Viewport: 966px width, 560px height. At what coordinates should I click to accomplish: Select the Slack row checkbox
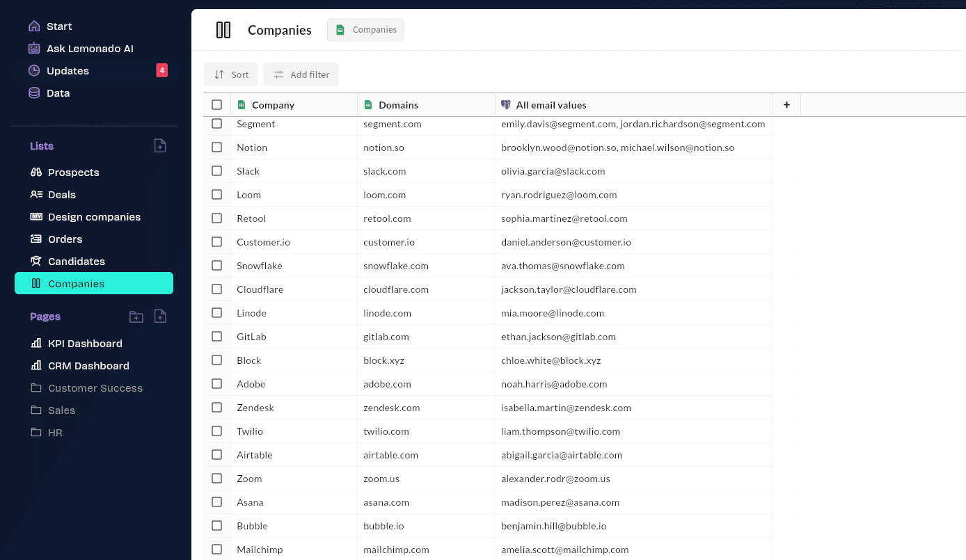point(217,171)
